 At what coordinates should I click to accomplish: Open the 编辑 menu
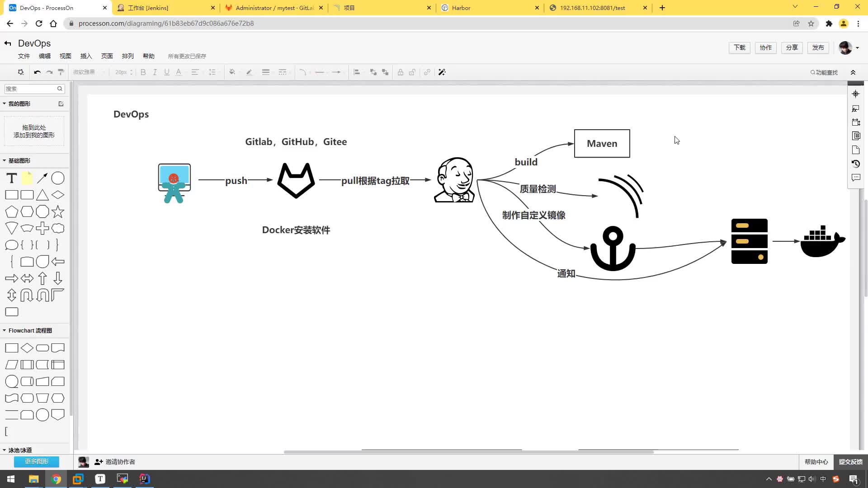tap(45, 56)
